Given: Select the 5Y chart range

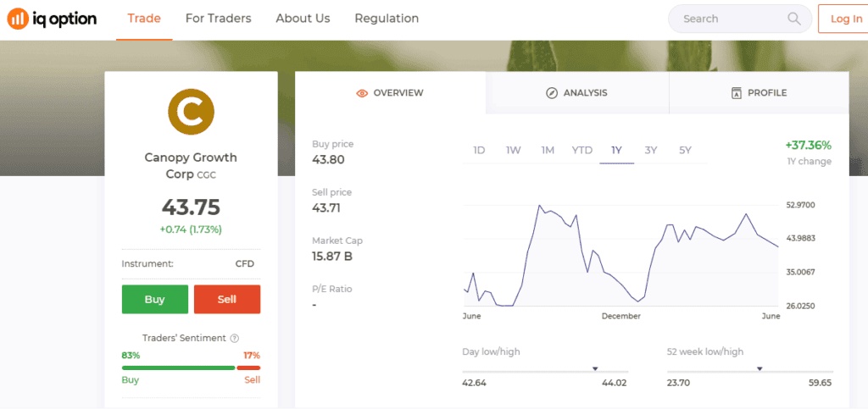Looking at the screenshot, I should click(x=685, y=151).
